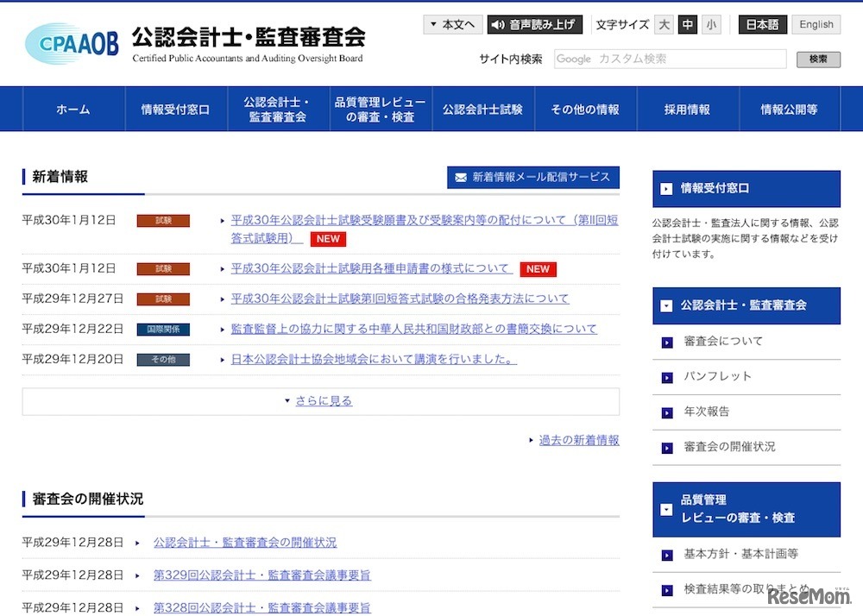Switch the site language to English
The image size is (863, 616).
816,24
